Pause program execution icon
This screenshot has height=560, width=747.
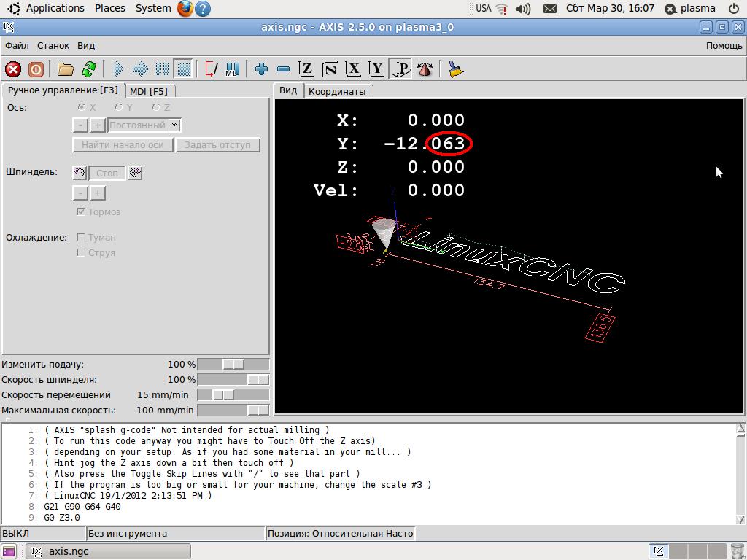(162, 69)
